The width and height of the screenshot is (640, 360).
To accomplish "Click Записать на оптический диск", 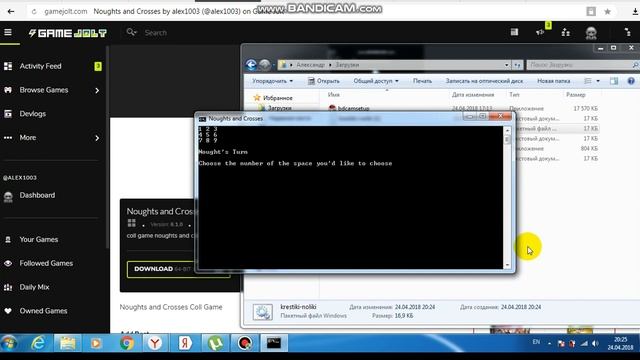I will 484,81.
